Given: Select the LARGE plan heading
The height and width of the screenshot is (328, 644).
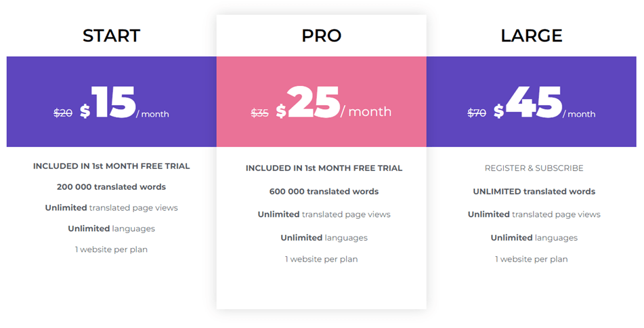Looking at the screenshot, I should tap(532, 36).
